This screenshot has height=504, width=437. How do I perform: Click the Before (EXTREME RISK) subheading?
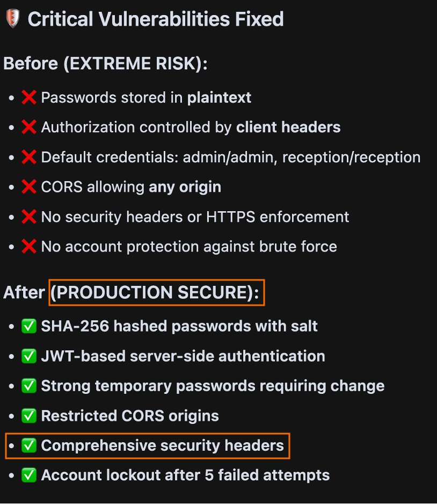pos(105,63)
